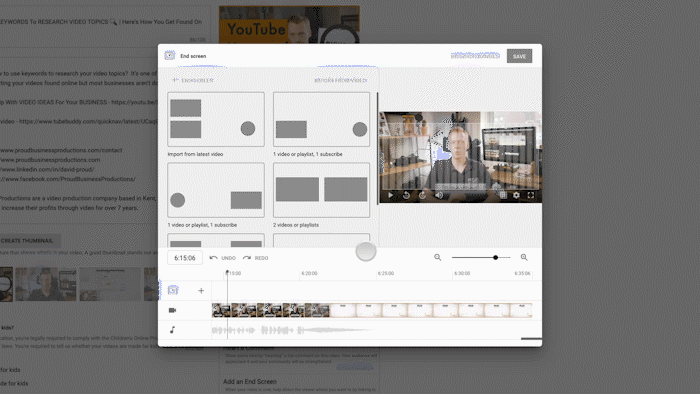Click the 6:20:00 mark on the timeline ruler

pos(309,273)
